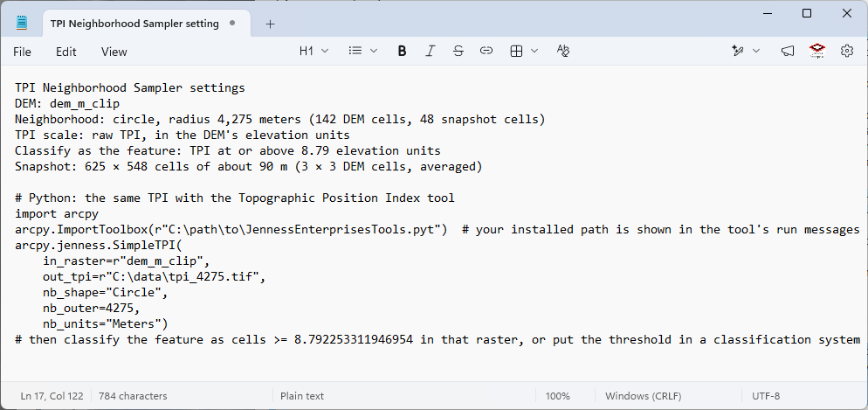Open the Edit menu
This screenshot has width=868, height=410.
pos(65,52)
